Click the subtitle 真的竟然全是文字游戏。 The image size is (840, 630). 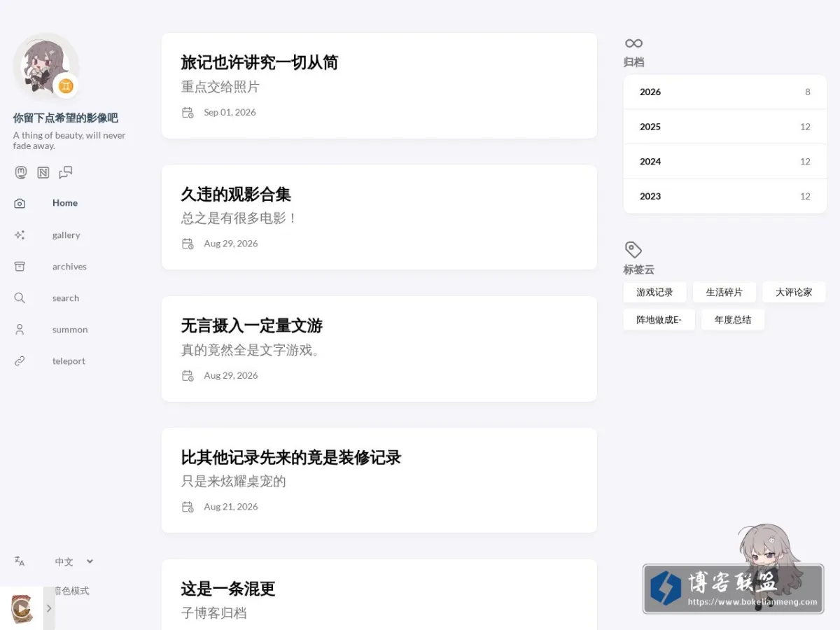251,350
